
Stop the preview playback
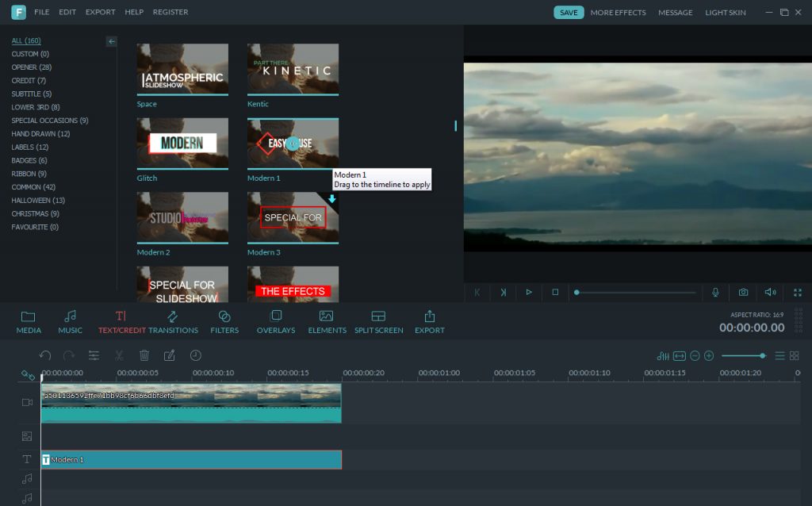click(555, 292)
